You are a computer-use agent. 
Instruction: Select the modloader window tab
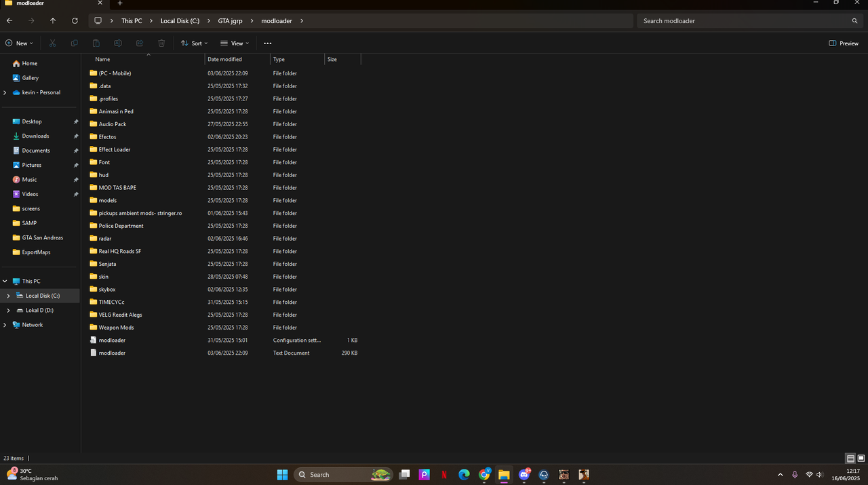click(x=54, y=3)
